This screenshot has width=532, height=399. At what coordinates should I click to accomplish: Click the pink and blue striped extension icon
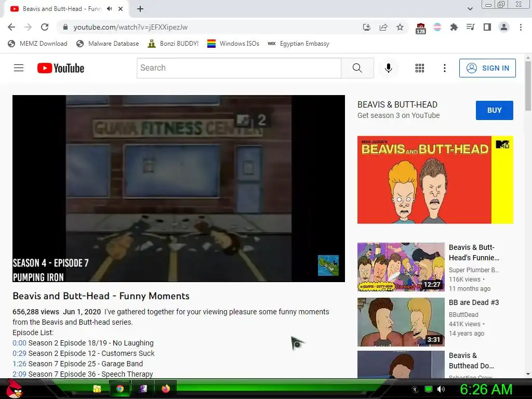pos(437,27)
